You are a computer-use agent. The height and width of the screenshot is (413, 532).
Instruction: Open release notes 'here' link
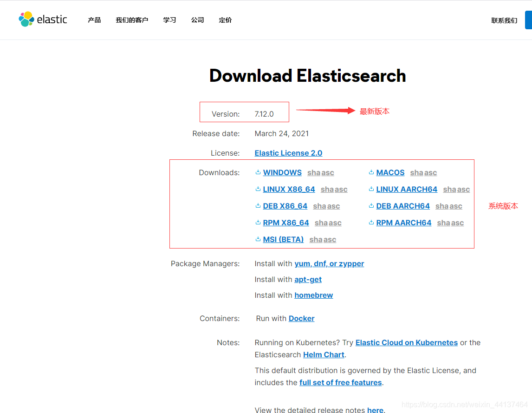375,410
